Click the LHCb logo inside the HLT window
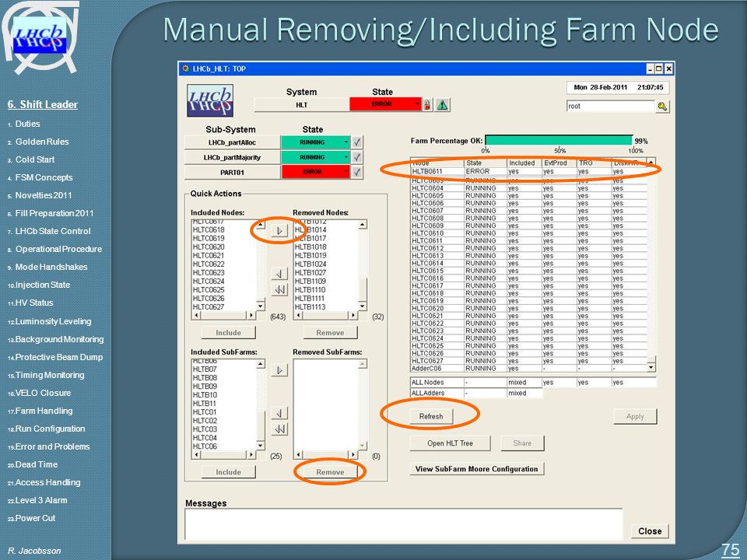 pos(210,100)
